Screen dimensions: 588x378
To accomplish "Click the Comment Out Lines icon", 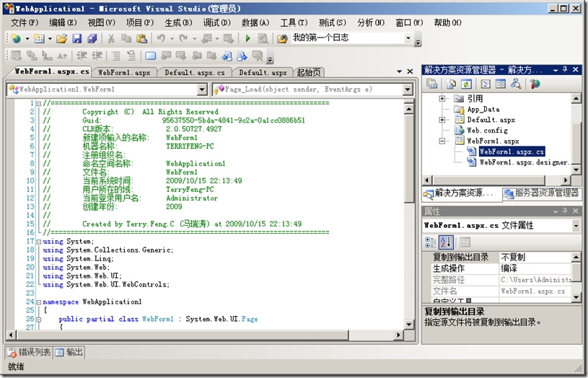I will coord(116,56).
